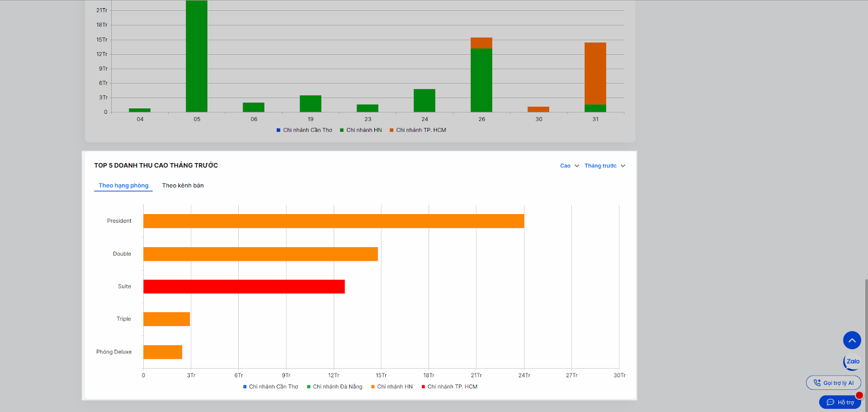Select the Phòng Deluxe revenue bar
The width and height of the screenshot is (868, 412).
163,352
